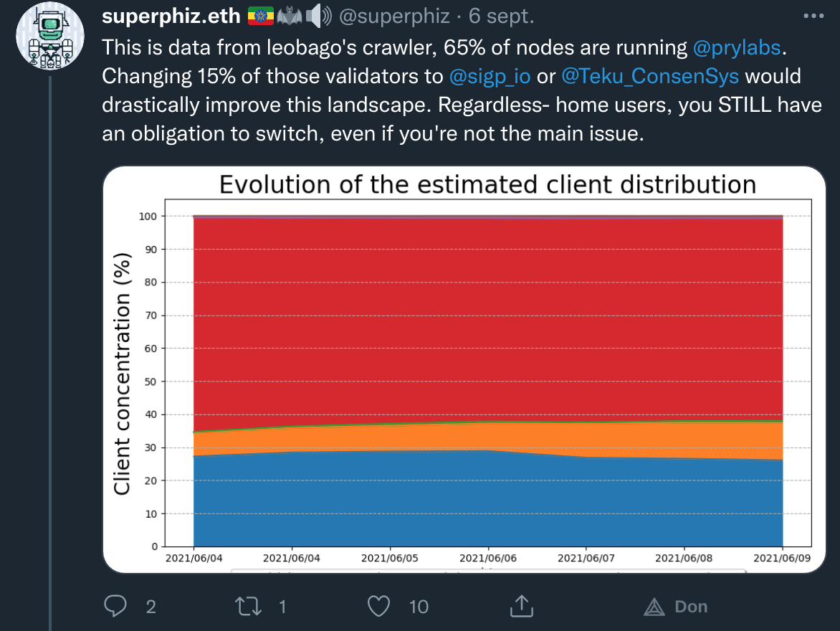Click the retweet count number 1
This screenshot has height=631, width=840.
(282, 607)
